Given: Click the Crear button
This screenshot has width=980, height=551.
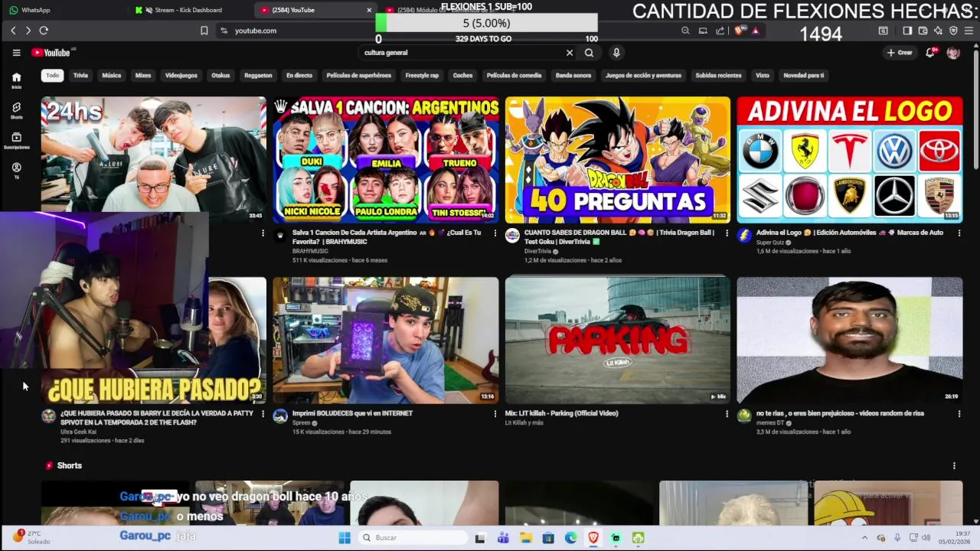Looking at the screenshot, I should [x=900, y=53].
